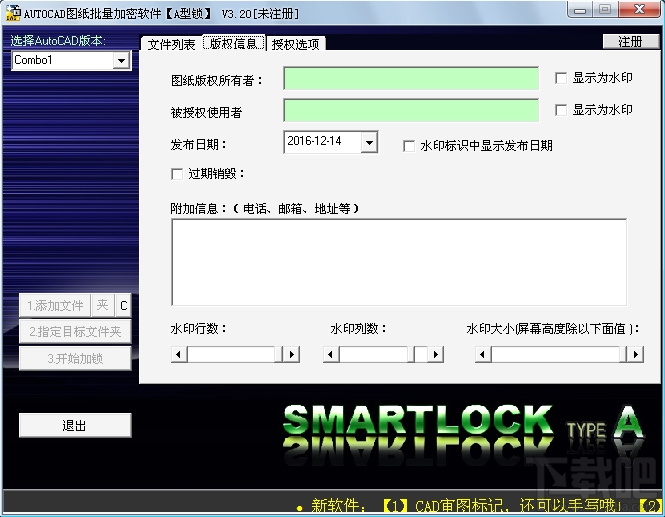Click 3.开始加锁 button
The image size is (665, 517).
click(75, 358)
